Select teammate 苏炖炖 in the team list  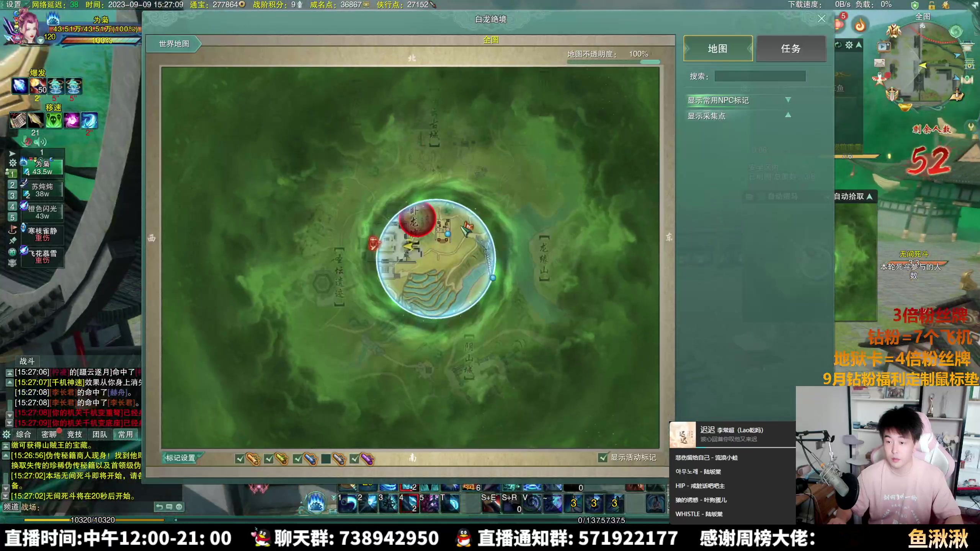(x=42, y=190)
